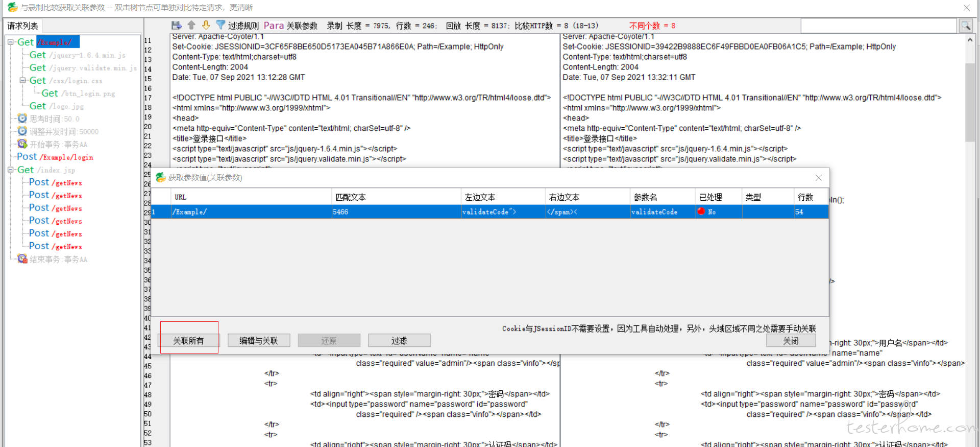Image resolution: width=980 pixels, height=447 pixels.
Task: Select Get /logo.jpg request
Action: 57,106
